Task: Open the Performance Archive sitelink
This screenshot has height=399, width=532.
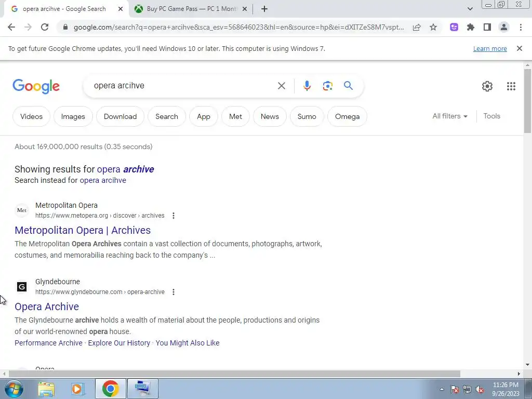Action: [x=48, y=343]
